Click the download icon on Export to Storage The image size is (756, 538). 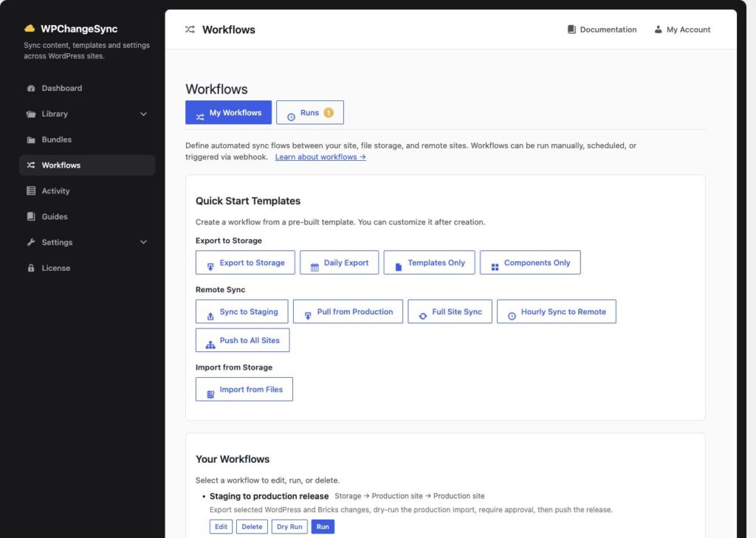pyautogui.click(x=210, y=266)
